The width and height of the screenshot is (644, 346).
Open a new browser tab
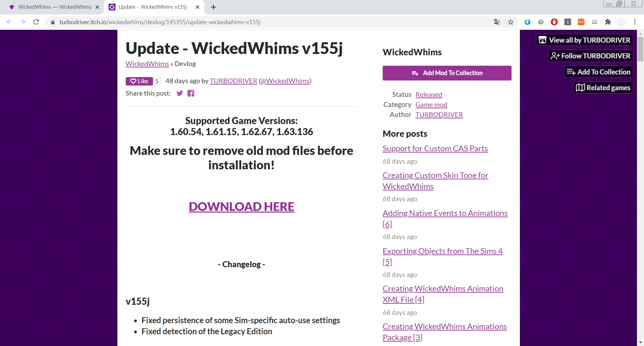pyautogui.click(x=213, y=7)
